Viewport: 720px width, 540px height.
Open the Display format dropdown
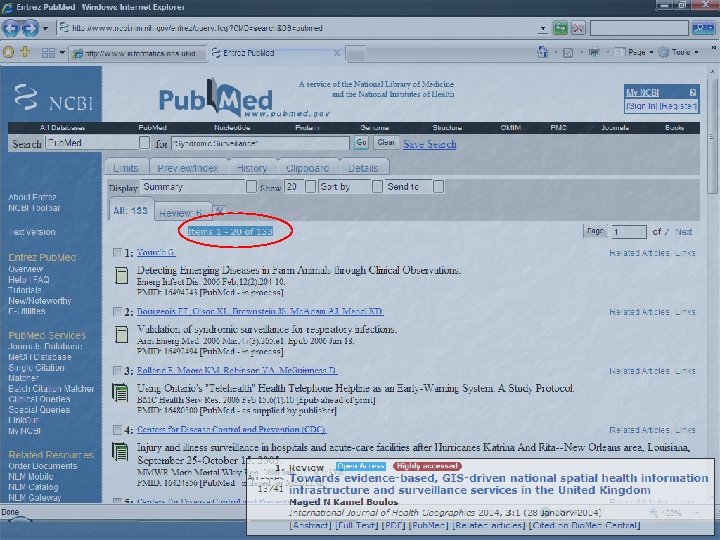[251, 187]
